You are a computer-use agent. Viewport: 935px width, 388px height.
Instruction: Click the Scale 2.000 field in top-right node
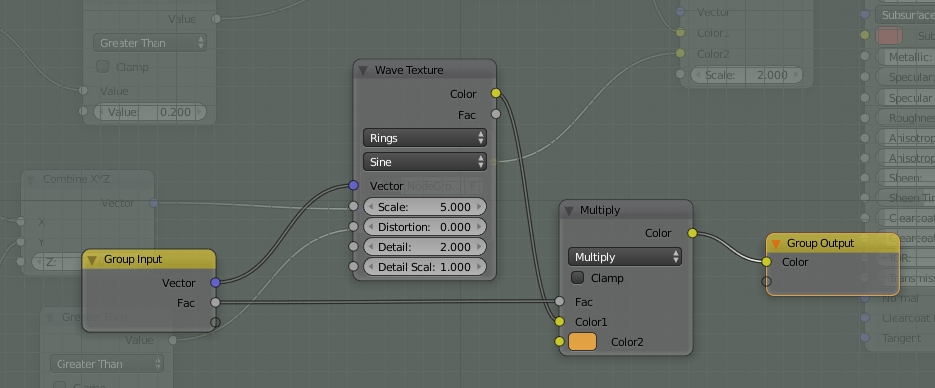click(747, 75)
